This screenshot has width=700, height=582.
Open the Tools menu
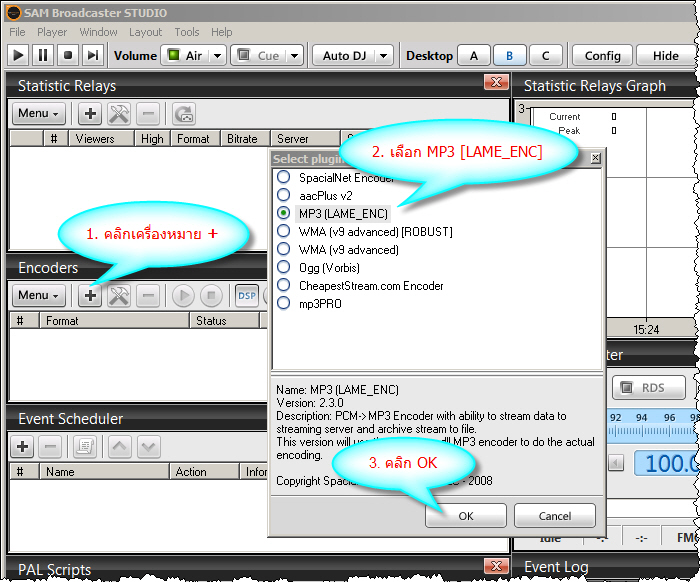[x=187, y=32]
